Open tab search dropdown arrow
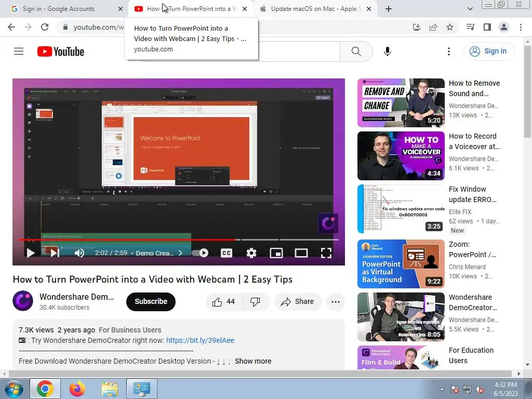 [x=470, y=9]
